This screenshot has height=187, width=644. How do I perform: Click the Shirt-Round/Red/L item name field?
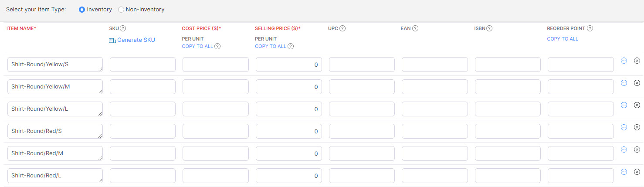[x=55, y=176]
